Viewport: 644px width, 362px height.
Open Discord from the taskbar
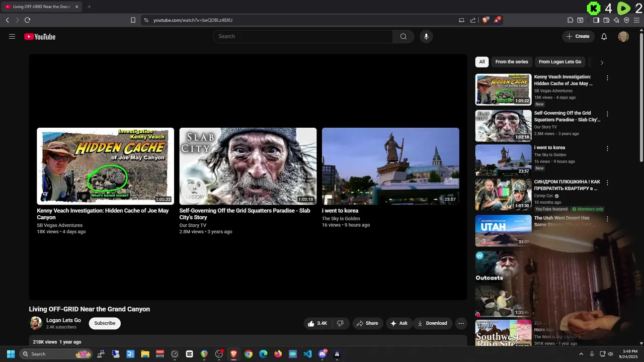coord(323,354)
